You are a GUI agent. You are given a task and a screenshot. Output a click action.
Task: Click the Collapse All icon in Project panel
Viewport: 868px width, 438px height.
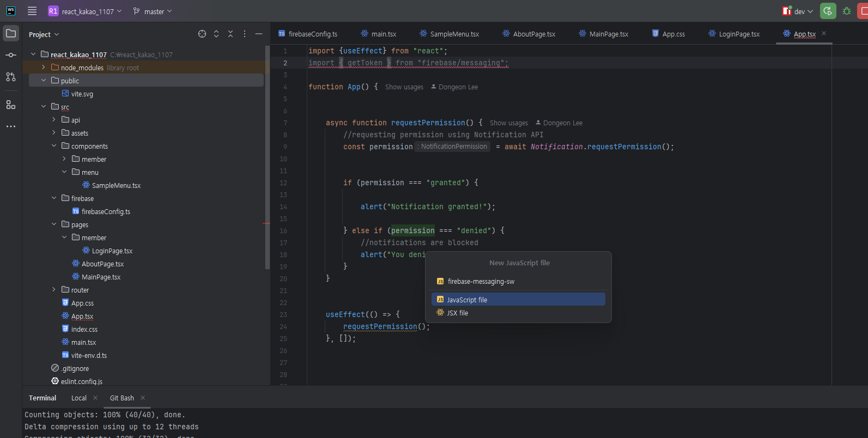(230, 34)
